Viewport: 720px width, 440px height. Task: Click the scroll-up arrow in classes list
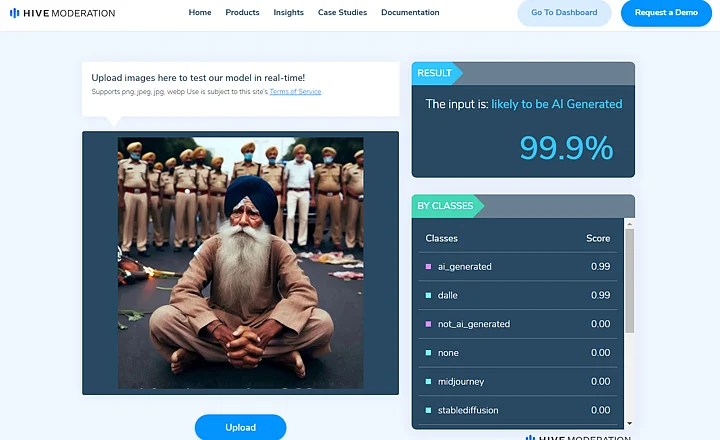pyautogui.click(x=629, y=224)
